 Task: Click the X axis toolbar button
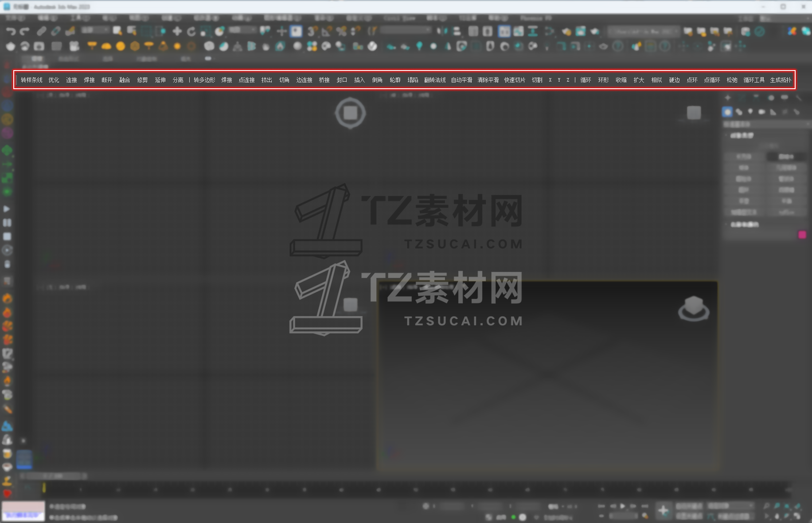[550, 80]
